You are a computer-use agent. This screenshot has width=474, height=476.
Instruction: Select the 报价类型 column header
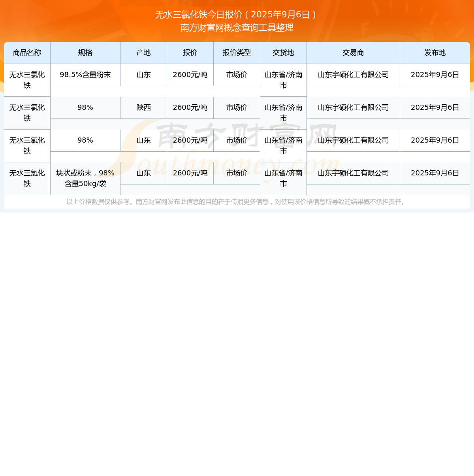coord(237,53)
